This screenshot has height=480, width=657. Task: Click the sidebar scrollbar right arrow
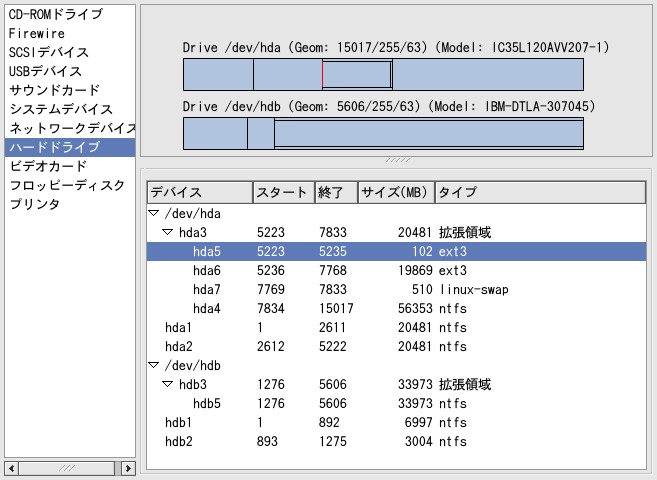click(x=128, y=468)
